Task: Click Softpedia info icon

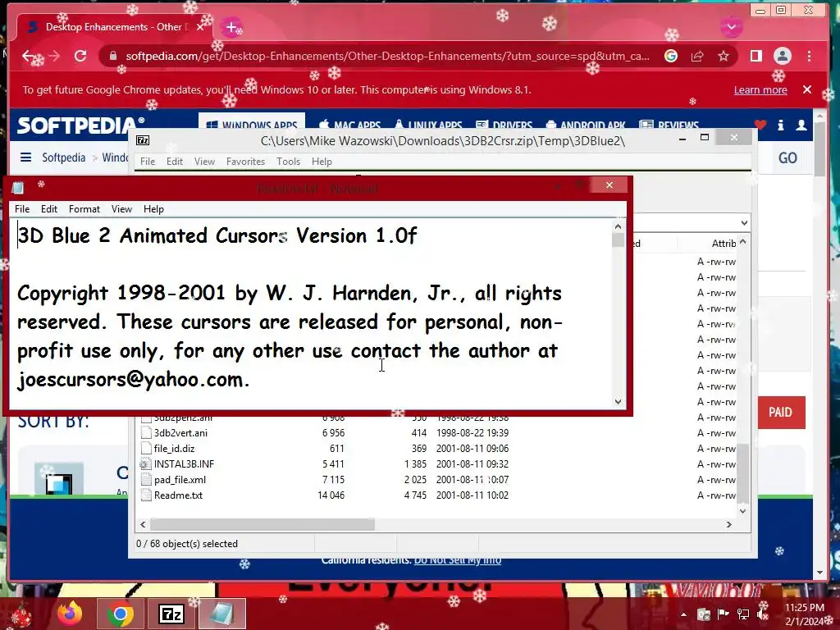Action: coord(781,125)
